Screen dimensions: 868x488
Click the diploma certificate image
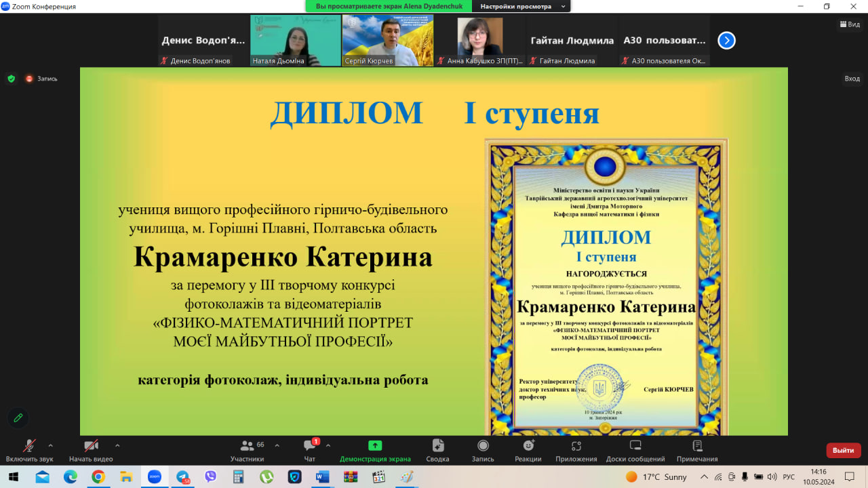click(606, 287)
